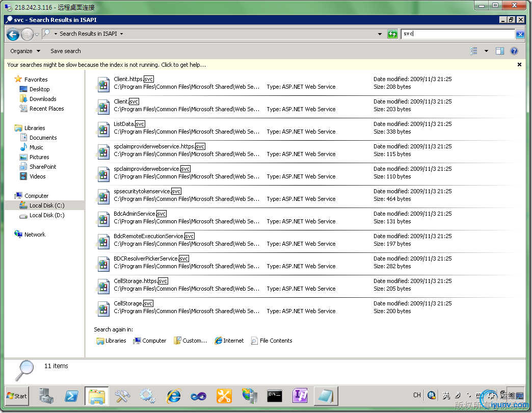Open the orange crossed-tools taskbar icon
The image size is (532, 413).
pos(224,396)
